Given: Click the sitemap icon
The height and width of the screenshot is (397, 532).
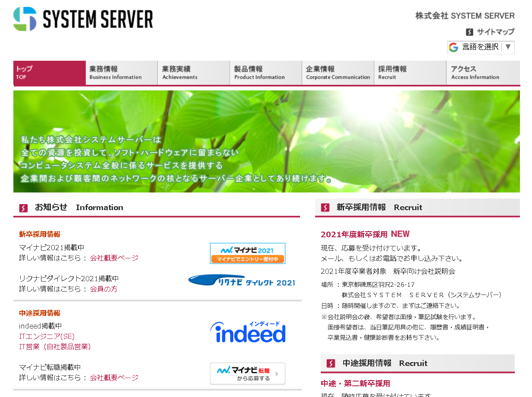Looking at the screenshot, I should pyautogui.click(x=470, y=32).
